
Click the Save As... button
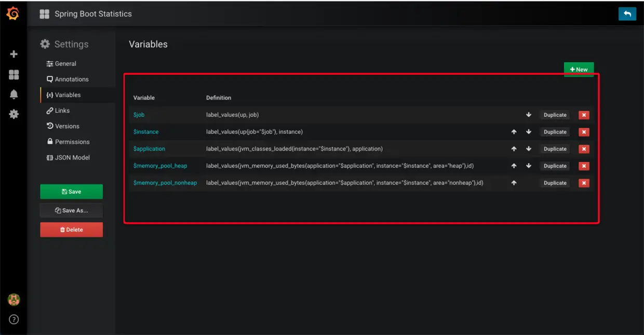click(72, 210)
